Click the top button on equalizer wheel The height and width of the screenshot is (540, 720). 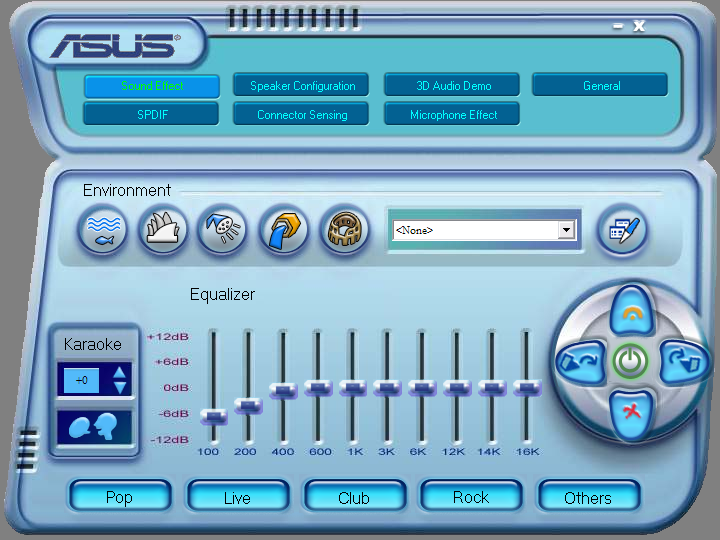631,312
